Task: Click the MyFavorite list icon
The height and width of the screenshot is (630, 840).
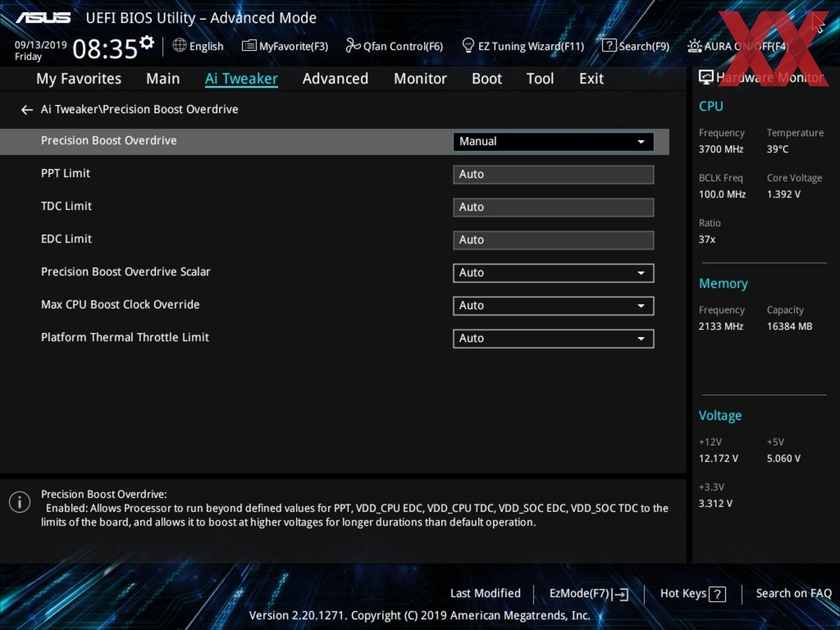Action: point(249,46)
